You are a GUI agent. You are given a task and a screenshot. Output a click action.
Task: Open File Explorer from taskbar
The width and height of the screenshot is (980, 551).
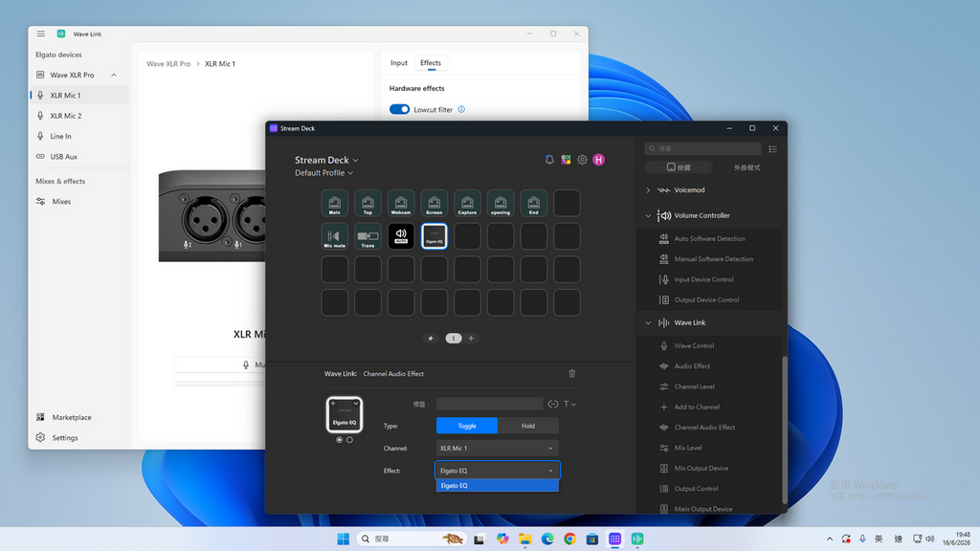click(525, 540)
